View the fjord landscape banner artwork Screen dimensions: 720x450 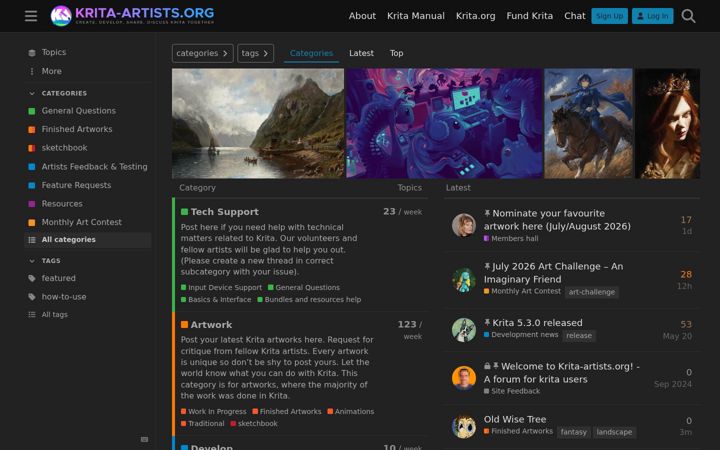[x=258, y=123]
